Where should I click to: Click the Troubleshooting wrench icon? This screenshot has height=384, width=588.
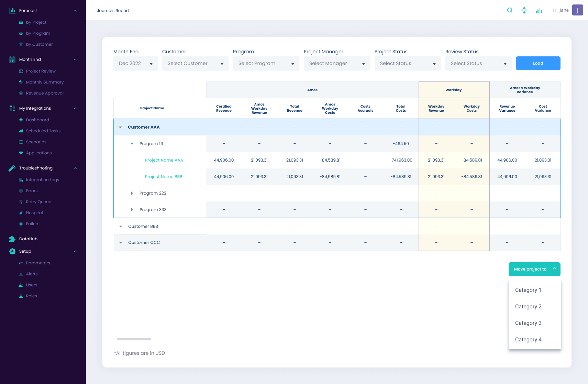(12, 168)
